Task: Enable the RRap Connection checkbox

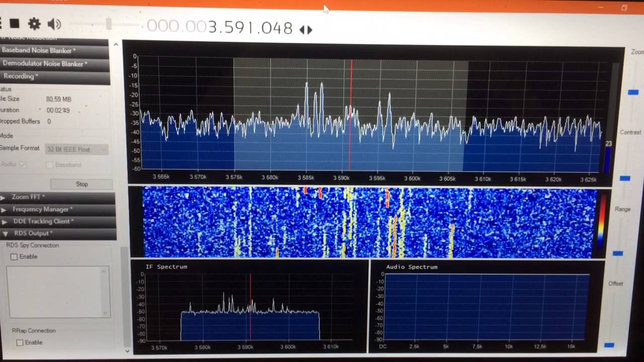Action: pyautogui.click(x=20, y=343)
